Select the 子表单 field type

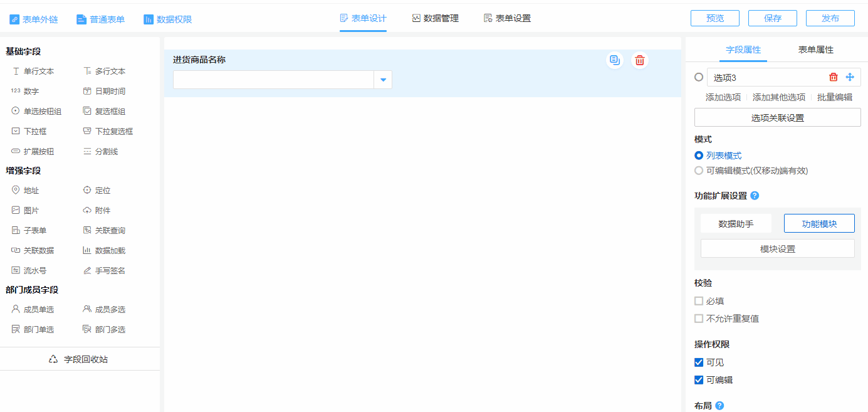coord(34,231)
